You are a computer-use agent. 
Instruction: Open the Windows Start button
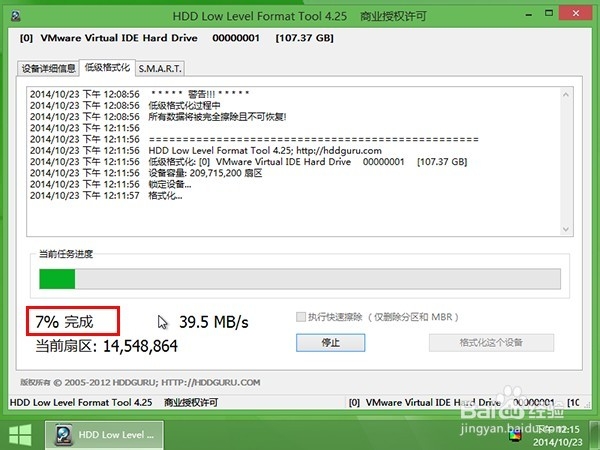(20, 435)
